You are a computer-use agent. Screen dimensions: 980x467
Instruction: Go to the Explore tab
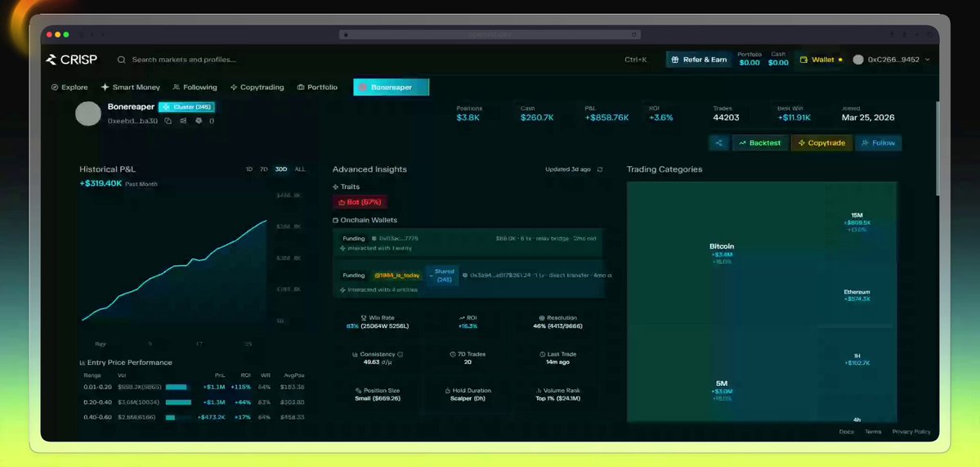[69, 88]
